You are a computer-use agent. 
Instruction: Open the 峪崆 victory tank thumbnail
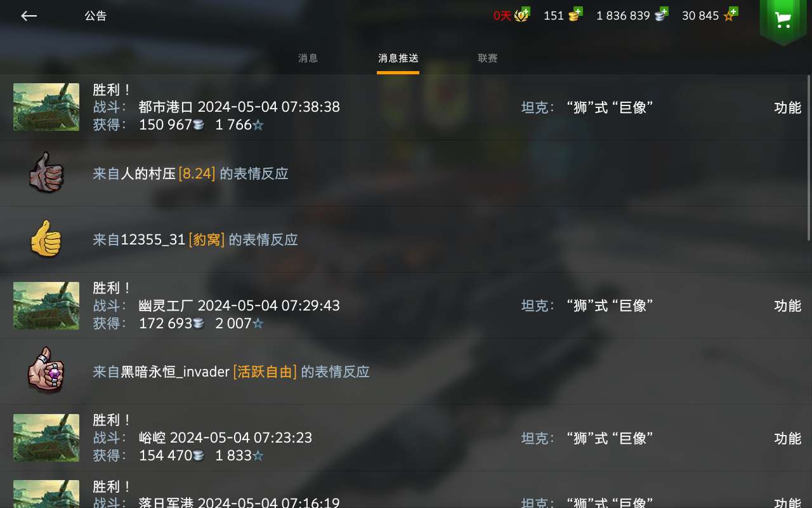[46, 438]
